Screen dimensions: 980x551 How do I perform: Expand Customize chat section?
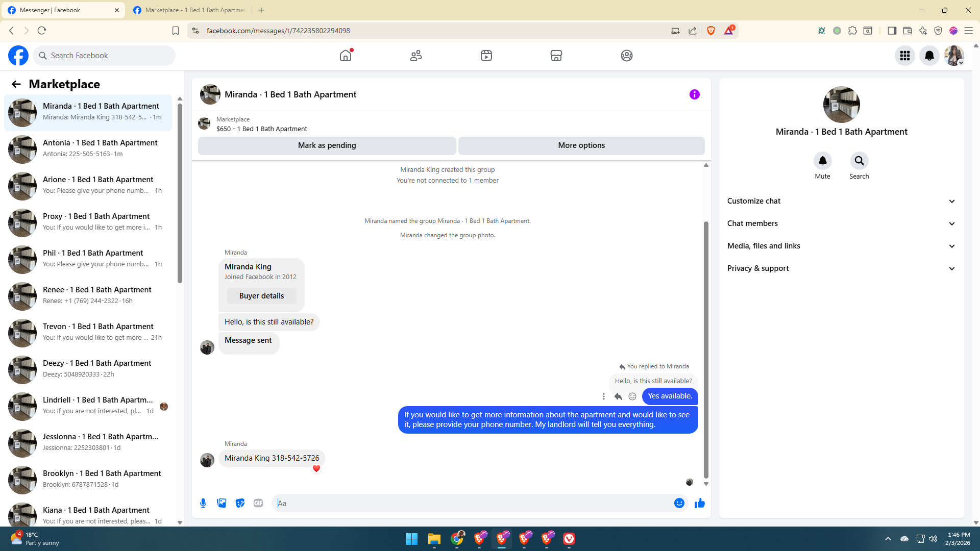tap(841, 201)
